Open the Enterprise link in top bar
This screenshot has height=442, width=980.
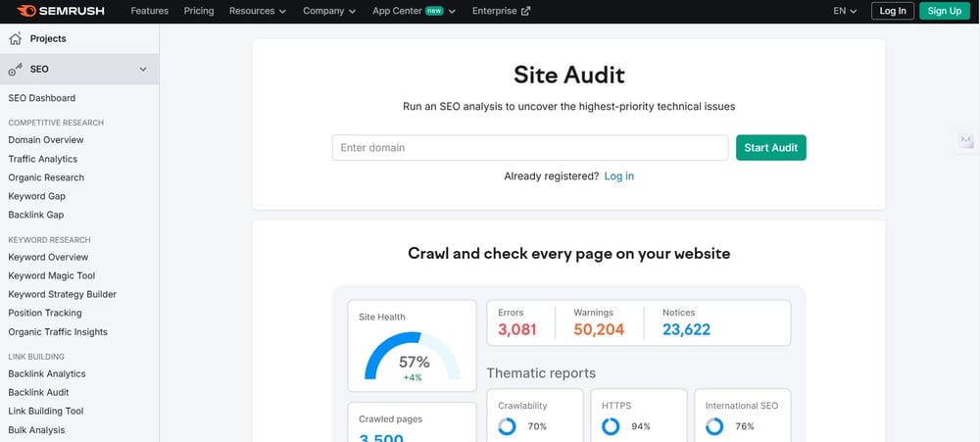[501, 11]
